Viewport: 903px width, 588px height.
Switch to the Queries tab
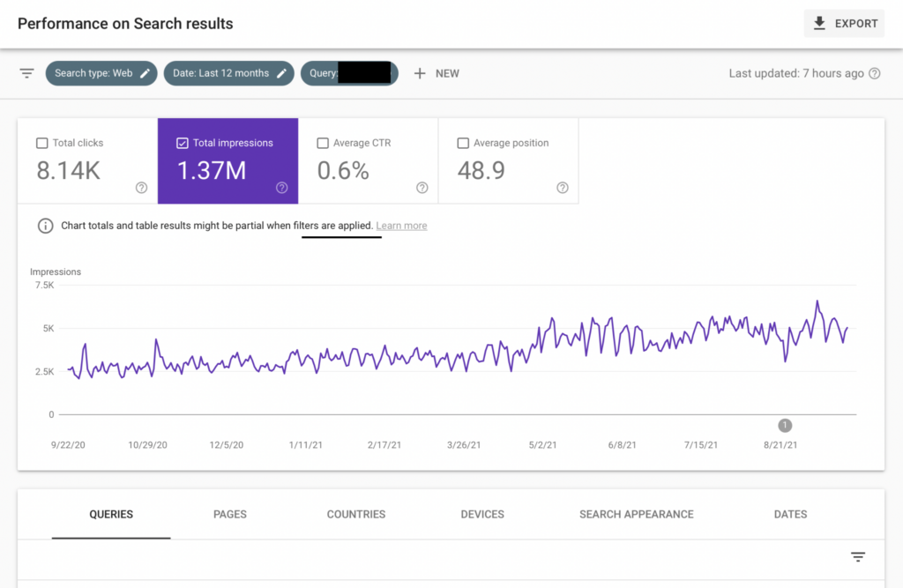click(111, 514)
